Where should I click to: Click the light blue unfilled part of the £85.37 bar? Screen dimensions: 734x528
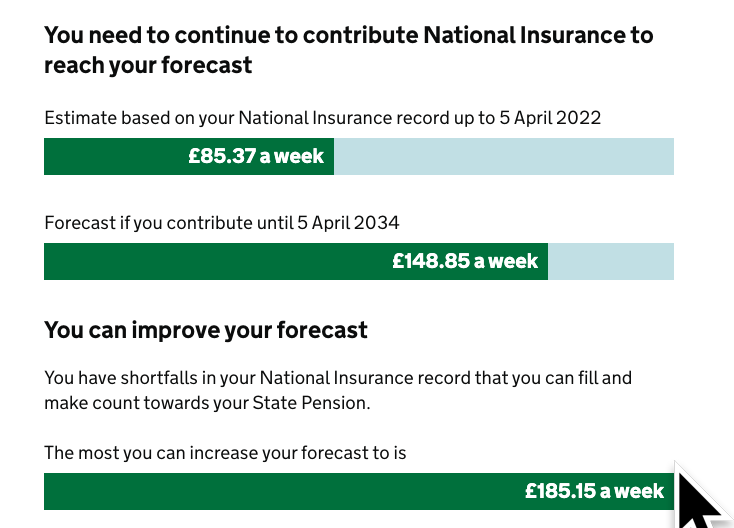click(503, 157)
